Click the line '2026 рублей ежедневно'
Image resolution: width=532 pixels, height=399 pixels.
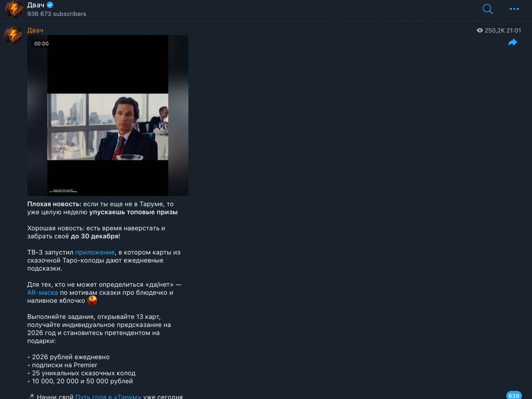pyautogui.click(x=71, y=357)
